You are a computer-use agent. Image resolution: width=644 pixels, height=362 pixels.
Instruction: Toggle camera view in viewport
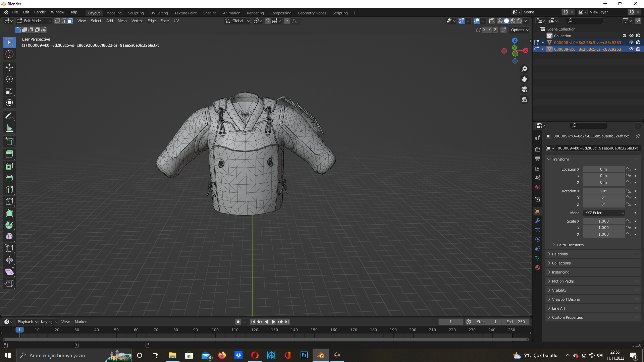pyautogui.click(x=524, y=89)
